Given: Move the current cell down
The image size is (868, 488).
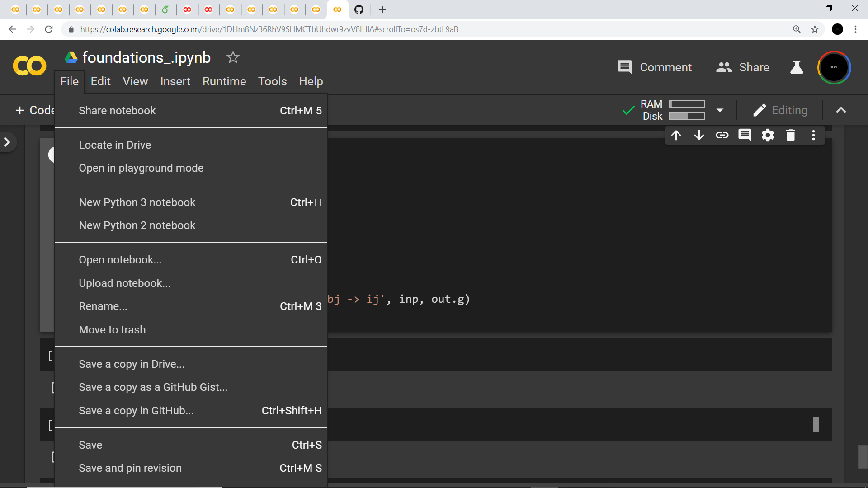Looking at the screenshot, I should pyautogui.click(x=699, y=135).
